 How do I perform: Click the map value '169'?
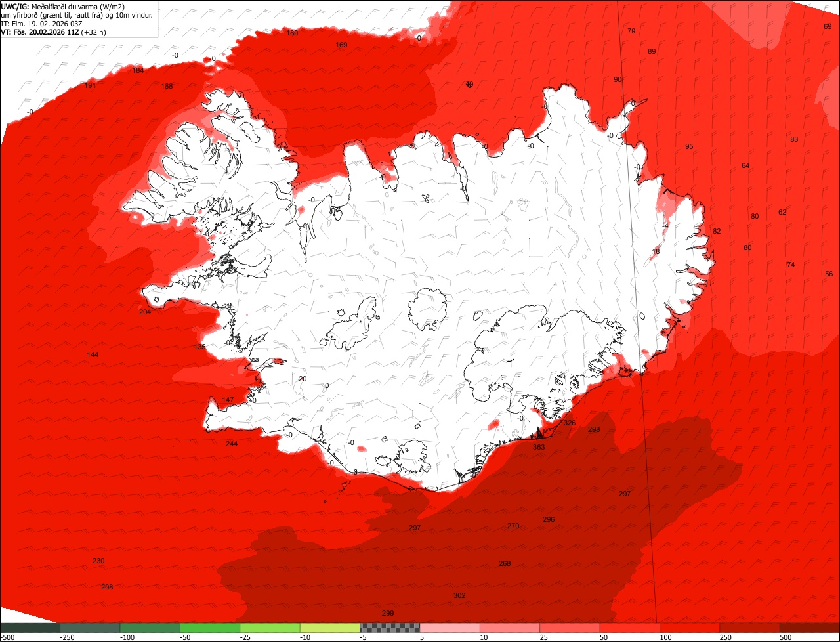[341, 45]
